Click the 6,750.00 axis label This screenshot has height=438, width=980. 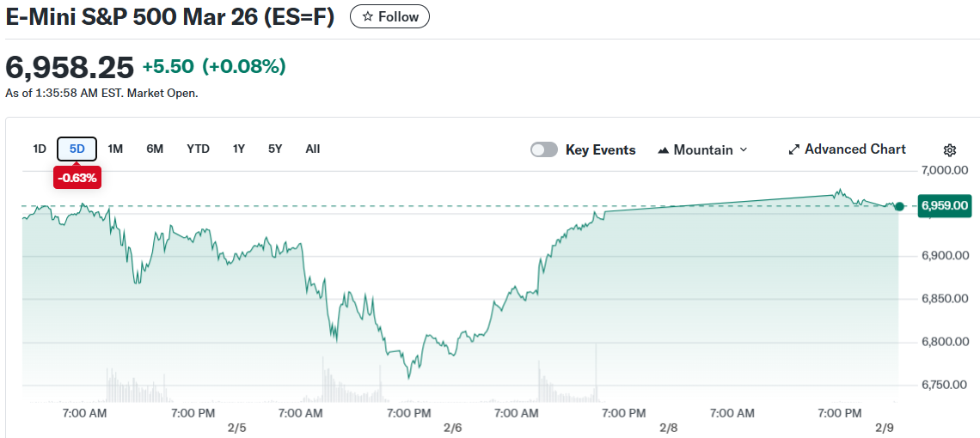pos(945,386)
